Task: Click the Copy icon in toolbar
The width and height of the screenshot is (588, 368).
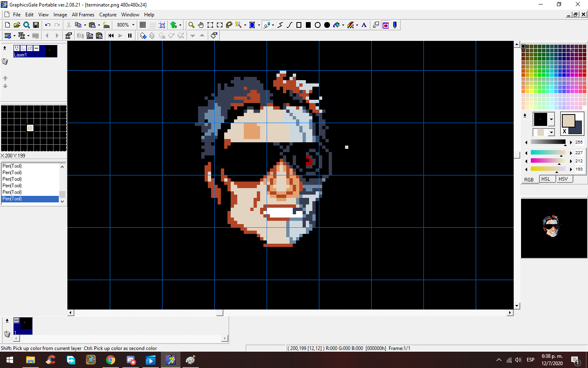Action: point(78,25)
